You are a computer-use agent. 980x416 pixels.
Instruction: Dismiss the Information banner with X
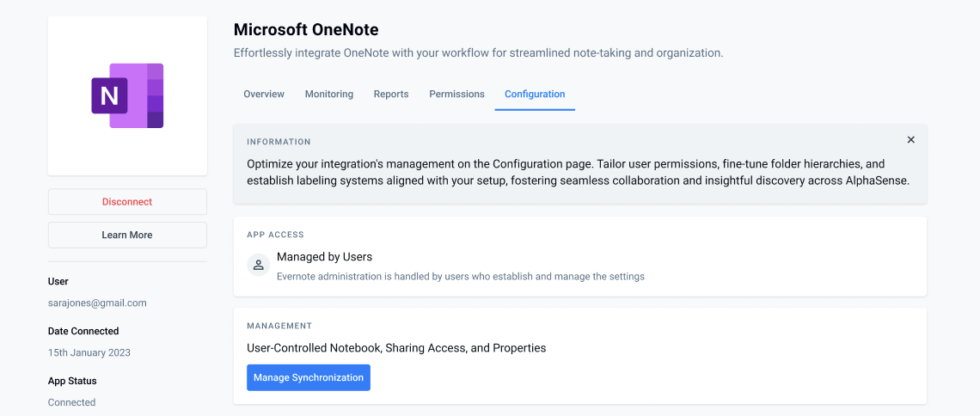pyautogui.click(x=910, y=140)
